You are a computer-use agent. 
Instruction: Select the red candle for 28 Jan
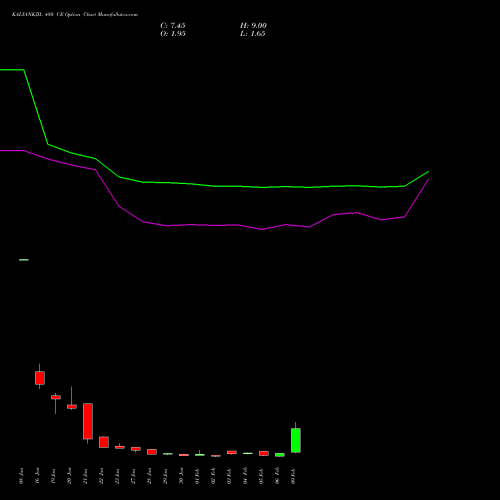[x=152, y=452]
